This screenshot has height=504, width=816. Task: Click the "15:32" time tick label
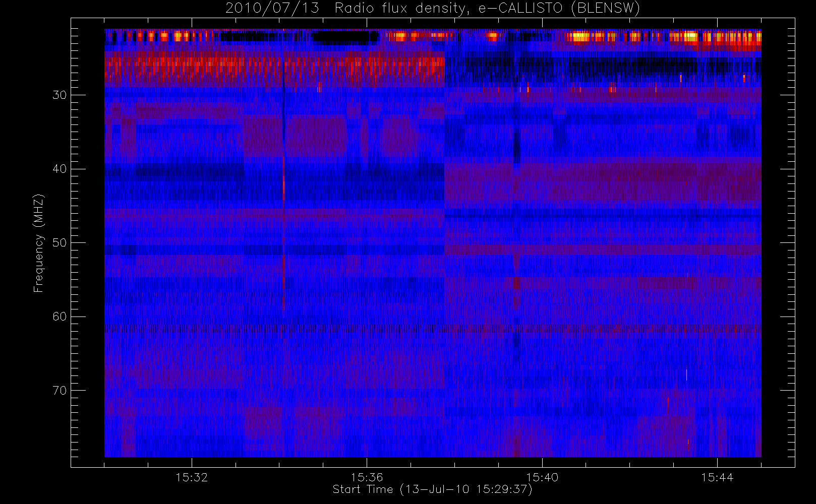coord(192,477)
